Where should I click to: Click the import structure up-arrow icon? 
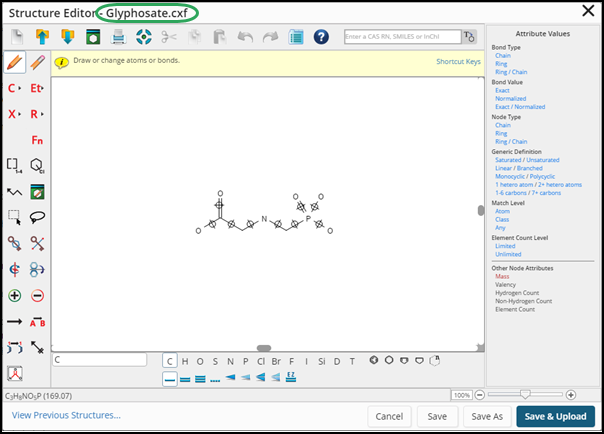click(x=42, y=37)
